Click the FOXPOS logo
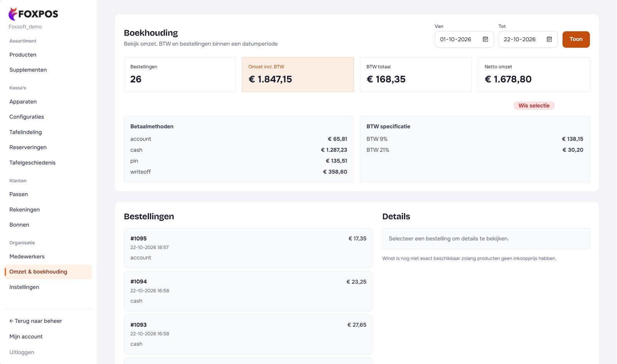The image size is (617, 364). [33, 14]
